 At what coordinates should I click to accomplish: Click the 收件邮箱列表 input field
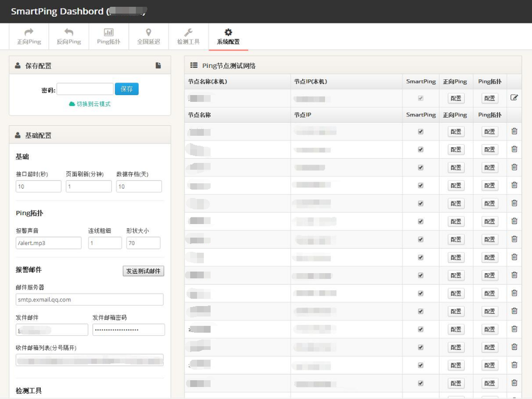pyautogui.click(x=90, y=360)
